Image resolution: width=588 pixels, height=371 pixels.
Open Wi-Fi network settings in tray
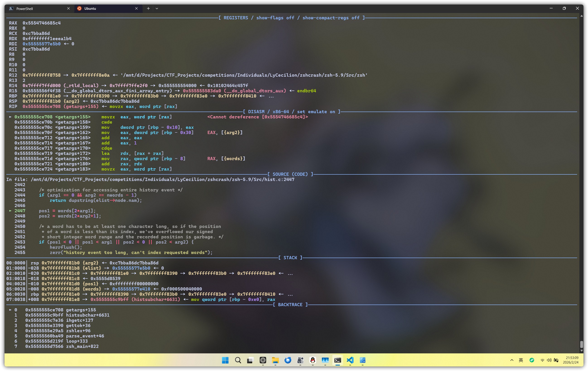pos(542,360)
